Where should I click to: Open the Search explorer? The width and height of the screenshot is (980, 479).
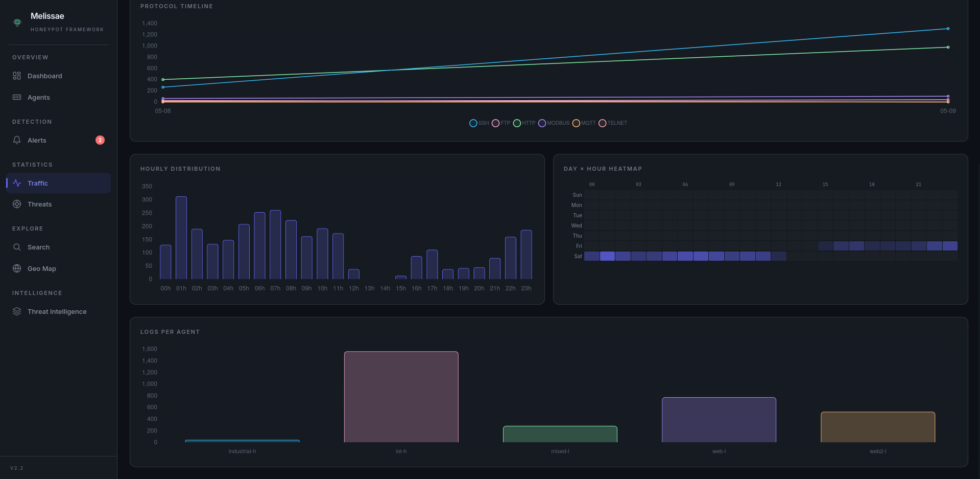(58, 247)
